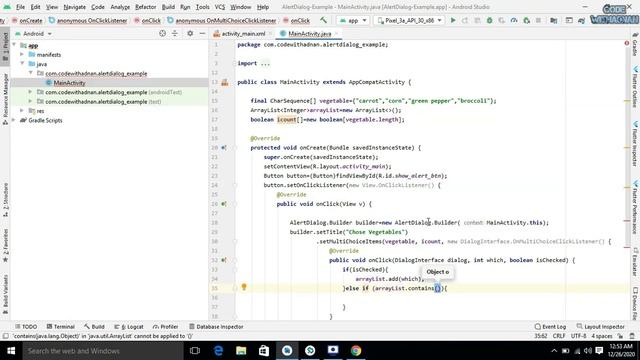Open Chrome from the taskbar

click(x=356, y=351)
